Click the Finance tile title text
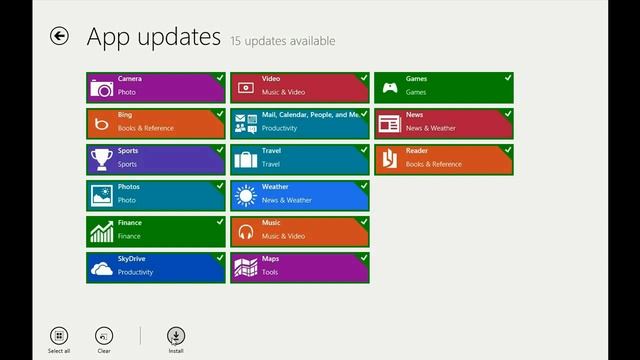 click(x=130, y=222)
